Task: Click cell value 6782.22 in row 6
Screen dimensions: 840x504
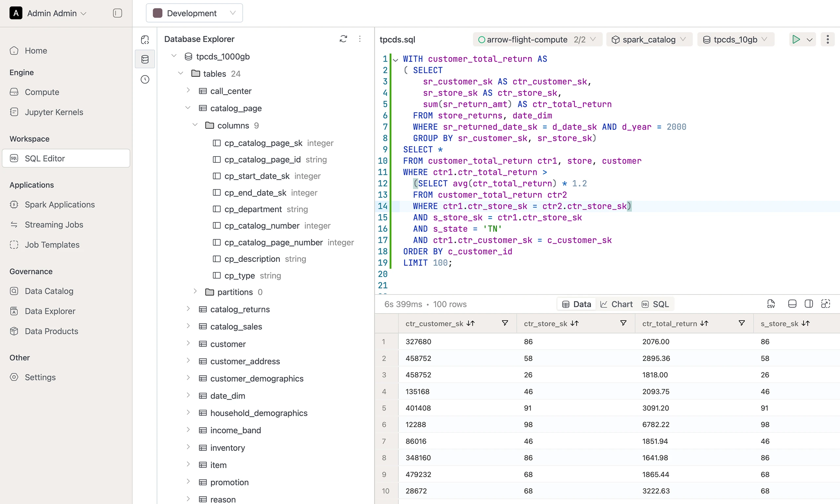Action: click(x=656, y=425)
